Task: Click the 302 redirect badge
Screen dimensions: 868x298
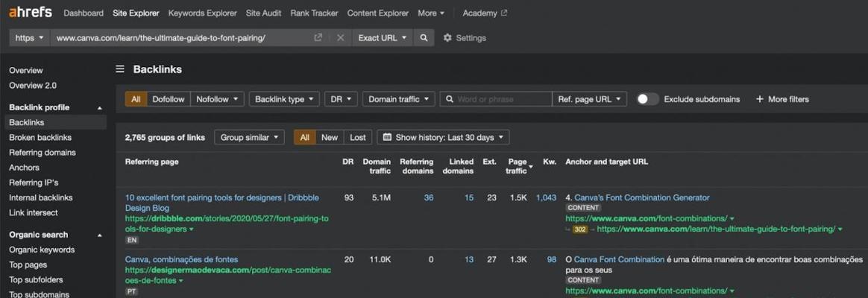Action: [579, 229]
